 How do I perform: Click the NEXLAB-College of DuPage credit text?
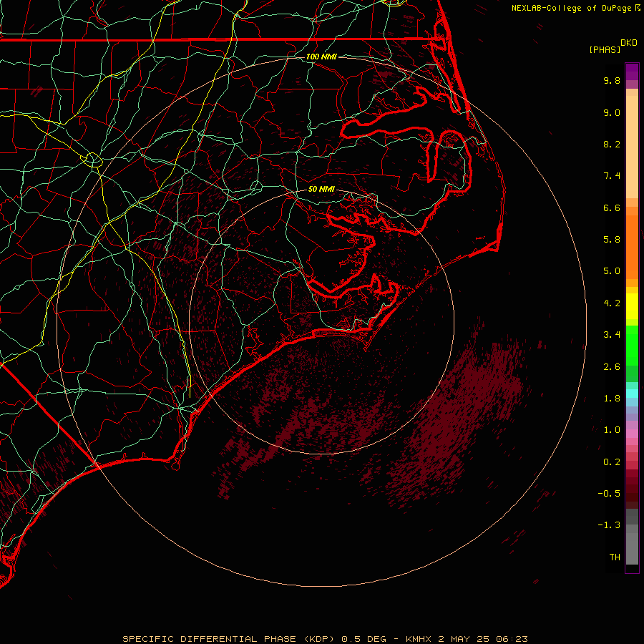pos(571,8)
